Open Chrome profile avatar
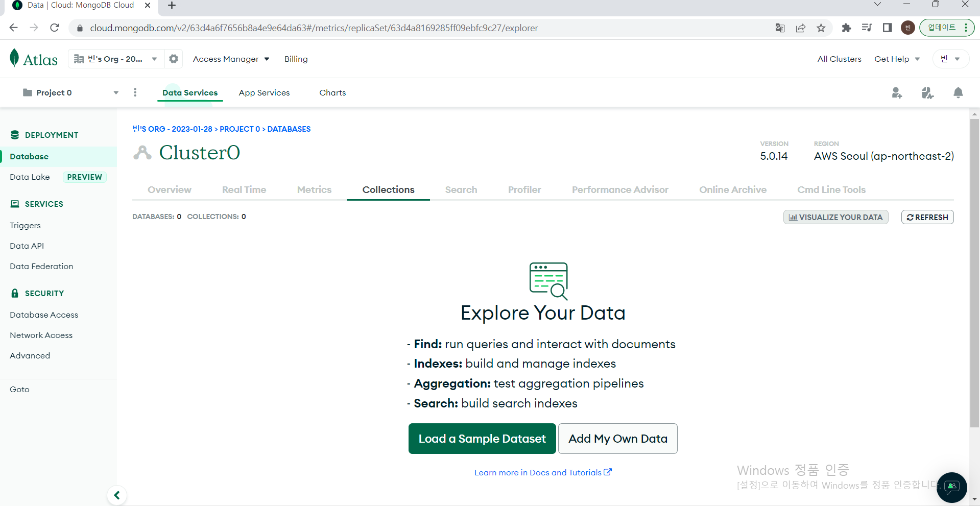 (x=907, y=28)
